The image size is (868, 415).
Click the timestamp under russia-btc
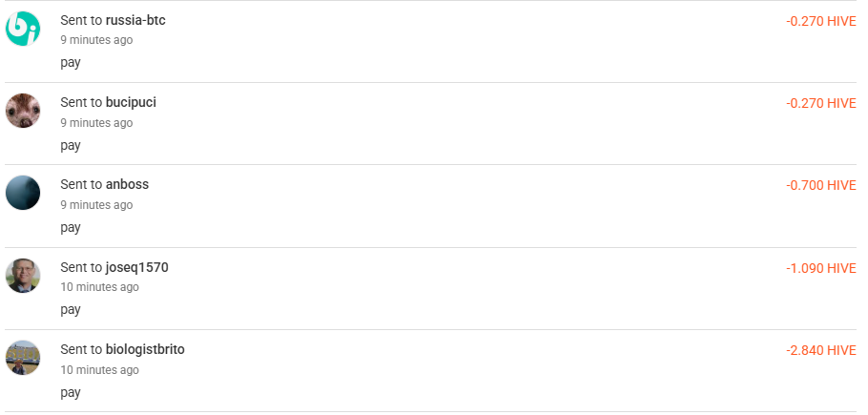click(x=96, y=40)
